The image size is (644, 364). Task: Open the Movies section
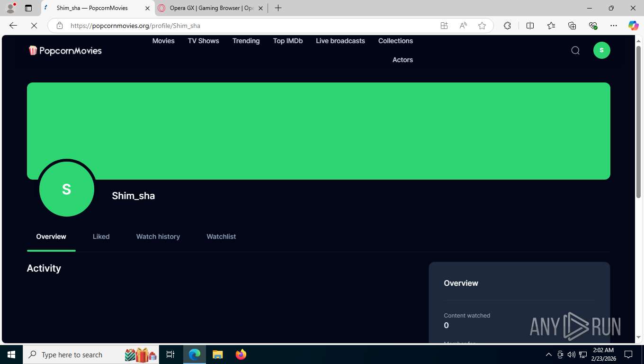pyautogui.click(x=163, y=41)
